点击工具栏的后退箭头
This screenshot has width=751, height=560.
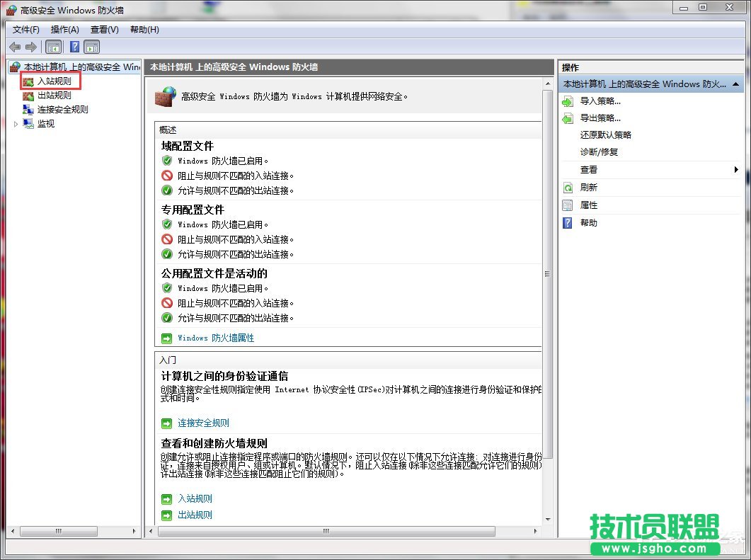point(14,47)
